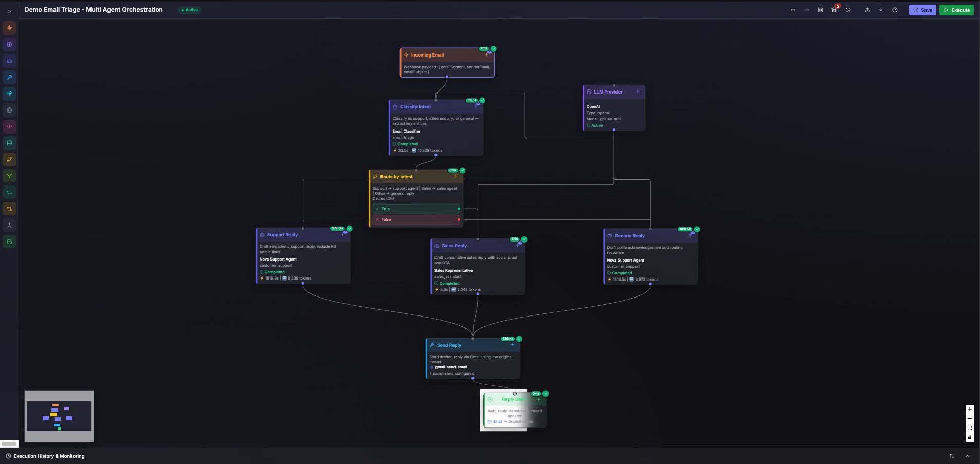Select the teal database node tool

click(9, 143)
